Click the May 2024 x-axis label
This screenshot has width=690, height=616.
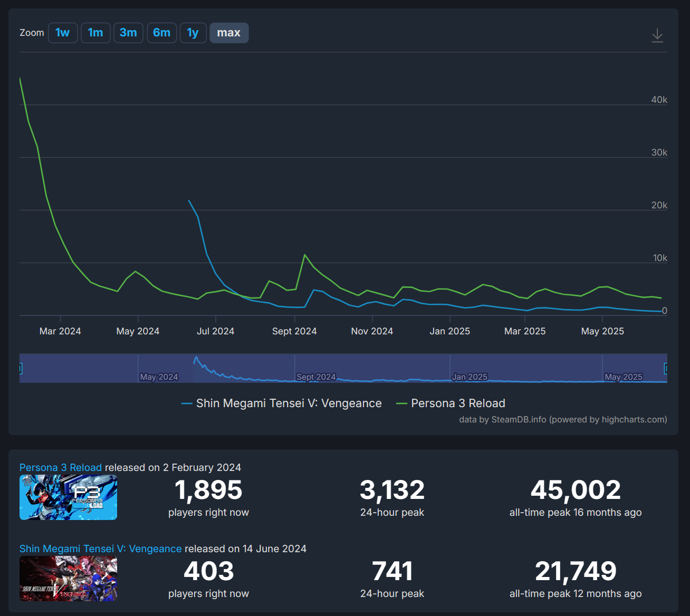pos(138,331)
